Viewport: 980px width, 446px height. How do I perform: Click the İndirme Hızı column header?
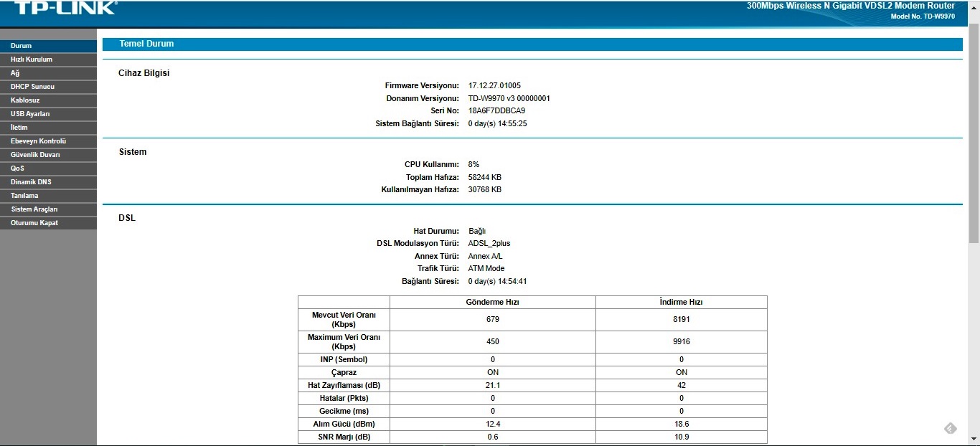[682, 302]
